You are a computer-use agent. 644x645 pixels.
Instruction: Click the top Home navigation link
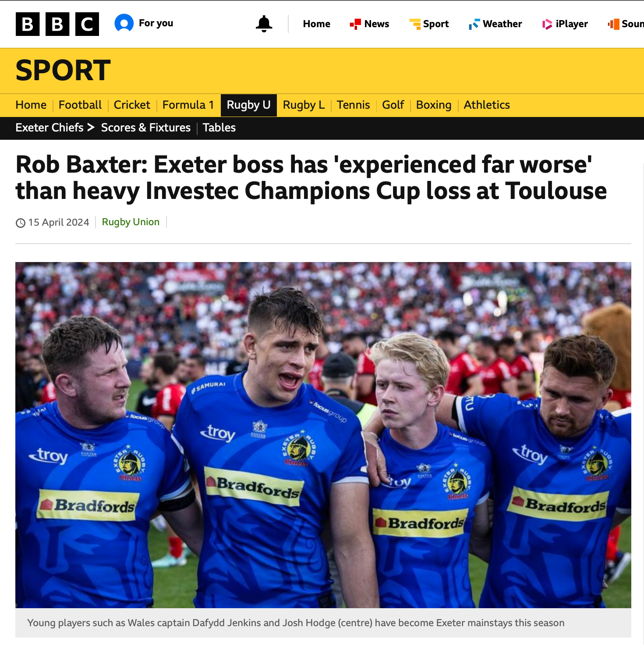pos(317,24)
